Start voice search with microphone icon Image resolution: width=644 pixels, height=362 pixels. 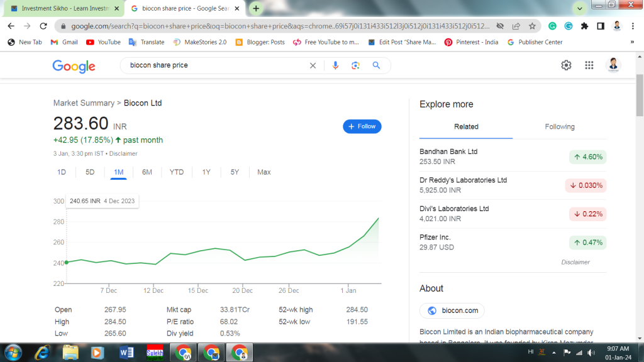[x=336, y=65]
